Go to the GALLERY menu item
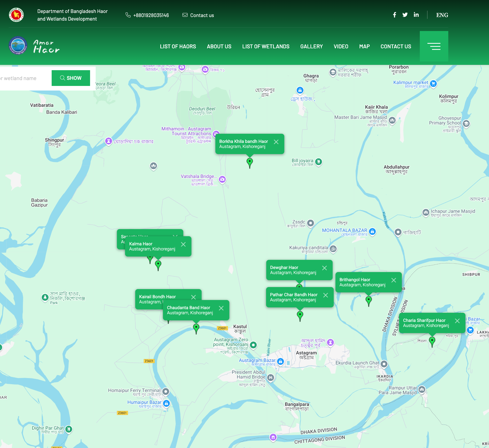Image resolution: width=489 pixels, height=448 pixels. tap(311, 47)
